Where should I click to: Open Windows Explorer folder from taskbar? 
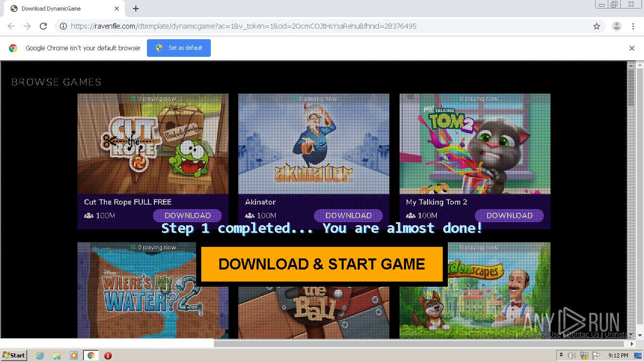click(57, 355)
